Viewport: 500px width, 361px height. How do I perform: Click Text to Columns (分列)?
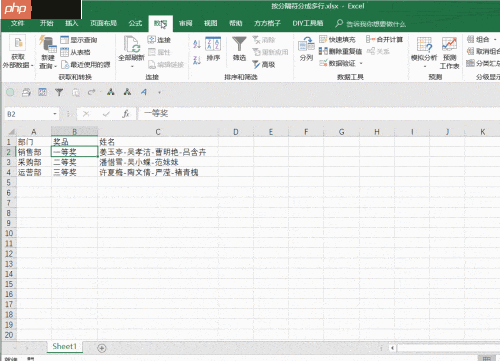306,49
